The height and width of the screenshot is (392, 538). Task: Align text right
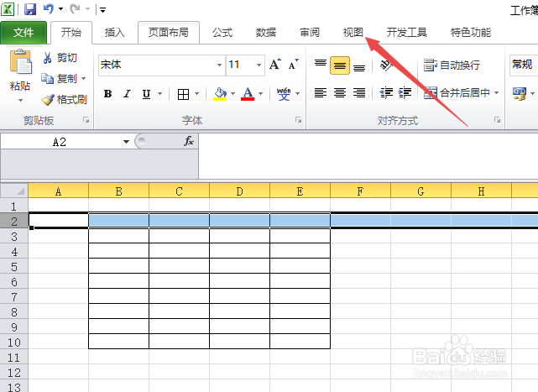(359, 93)
